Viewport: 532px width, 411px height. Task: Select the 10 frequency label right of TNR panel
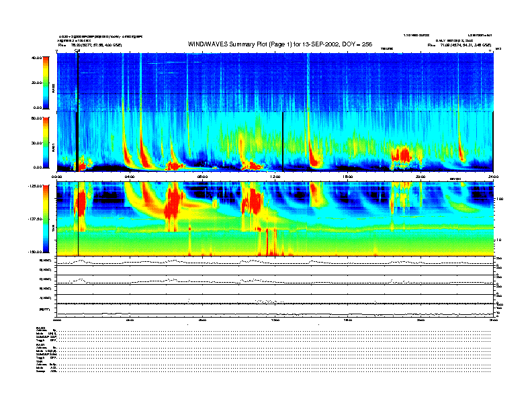(x=498, y=240)
